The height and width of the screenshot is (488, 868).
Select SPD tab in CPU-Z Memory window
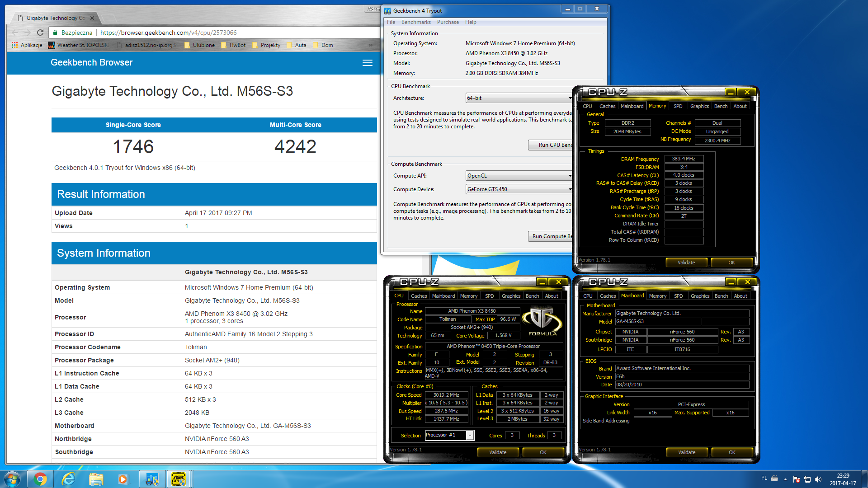(x=678, y=106)
